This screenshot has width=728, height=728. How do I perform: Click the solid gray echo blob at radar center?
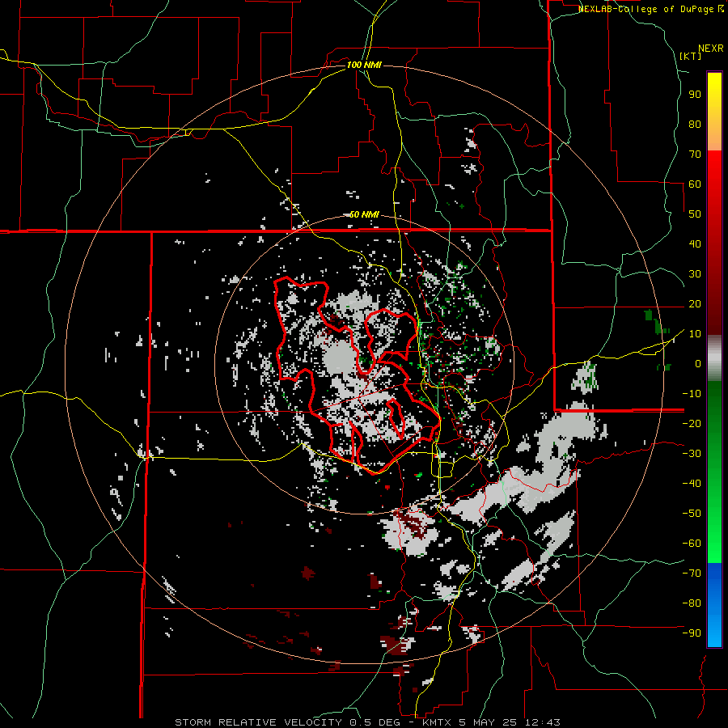(341, 358)
